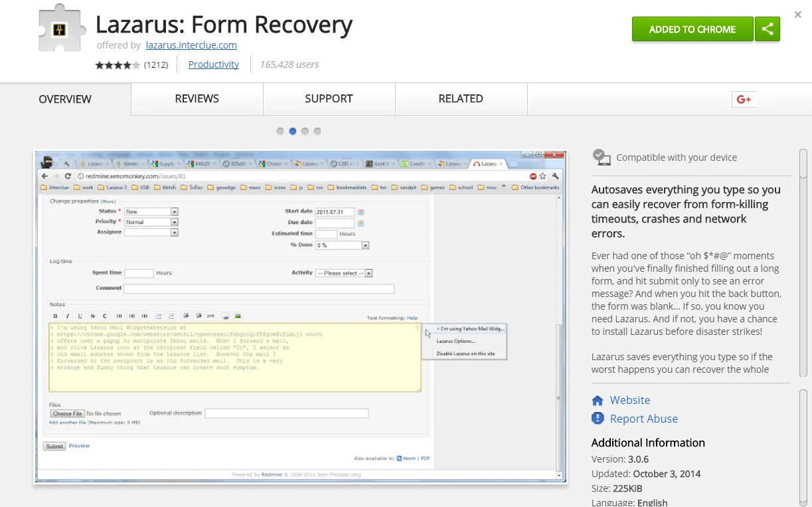Click the 165,428 users text

tap(289, 64)
